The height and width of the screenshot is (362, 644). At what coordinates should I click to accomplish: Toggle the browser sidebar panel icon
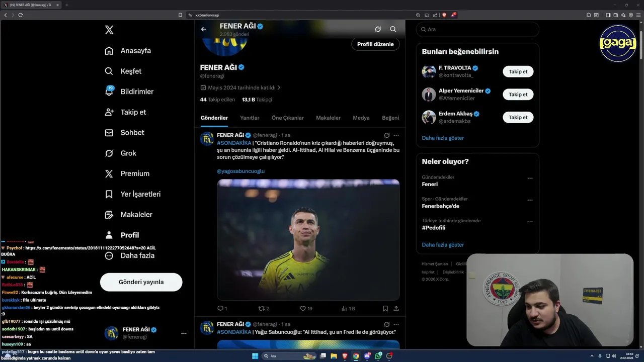(x=608, y=15)
